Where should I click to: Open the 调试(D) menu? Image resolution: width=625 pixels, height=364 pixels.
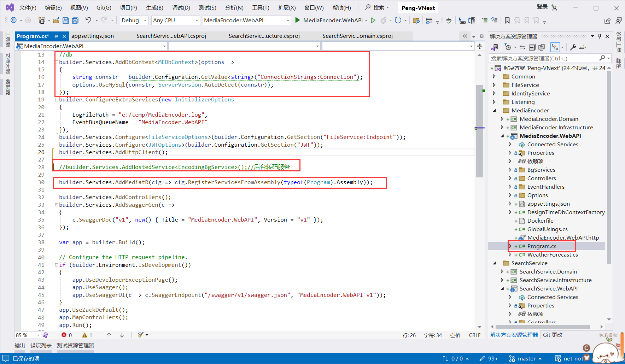click(x=181, y=7)
